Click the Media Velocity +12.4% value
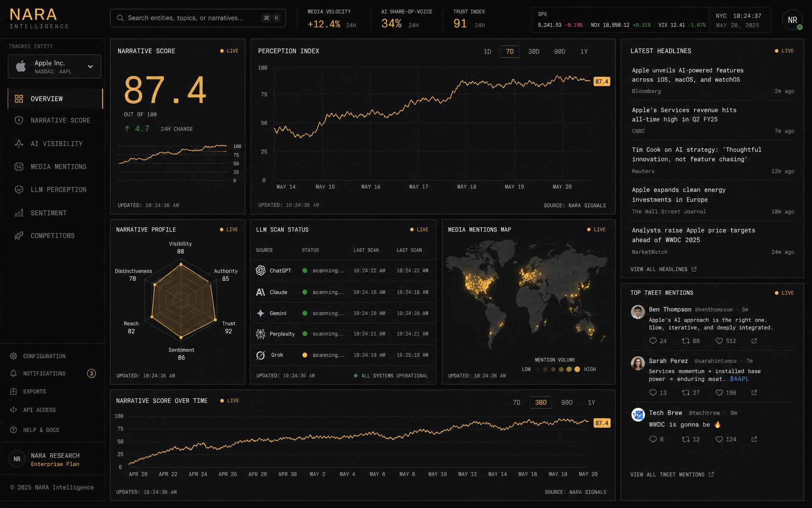The height and width of the screenshot is (508, 812). (x=324, y=24)
